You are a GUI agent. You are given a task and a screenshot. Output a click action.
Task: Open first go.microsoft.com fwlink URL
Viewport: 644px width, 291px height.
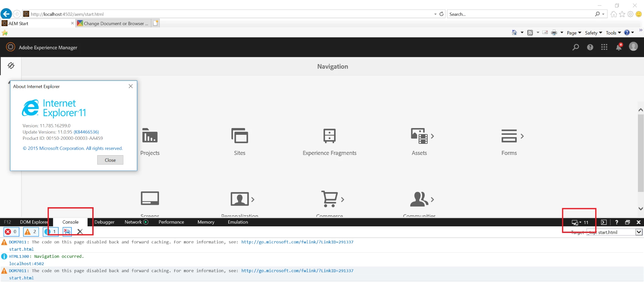click(297, 242)
